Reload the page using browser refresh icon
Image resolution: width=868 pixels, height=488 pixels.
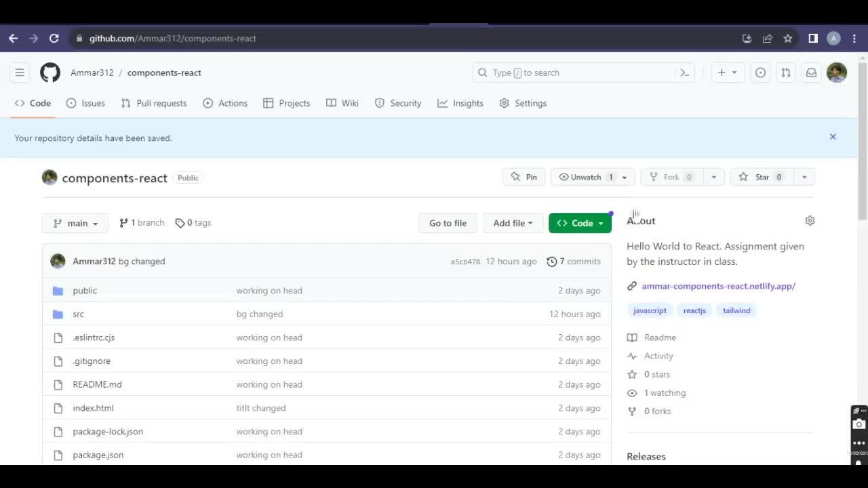pyautogui.click(x=54, y=39)
